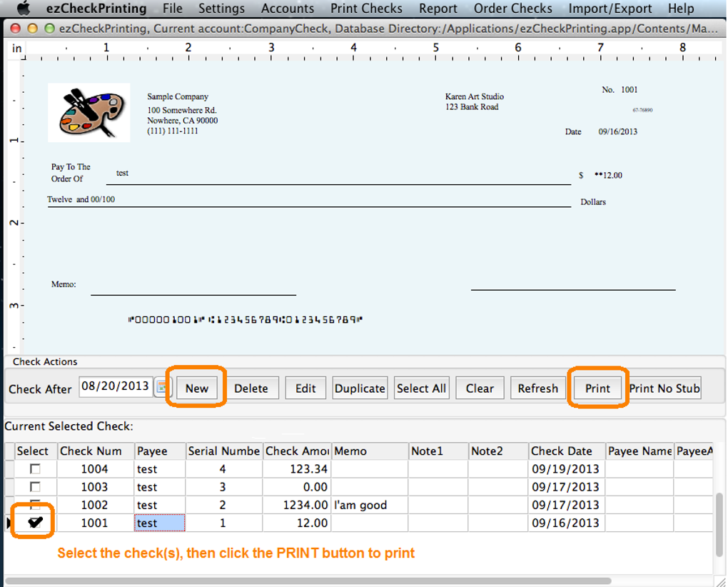The height and width of the screenshot is (587, 728).
Task: Click the check date 09/16/2013 in the table
Action: point(567,523)
